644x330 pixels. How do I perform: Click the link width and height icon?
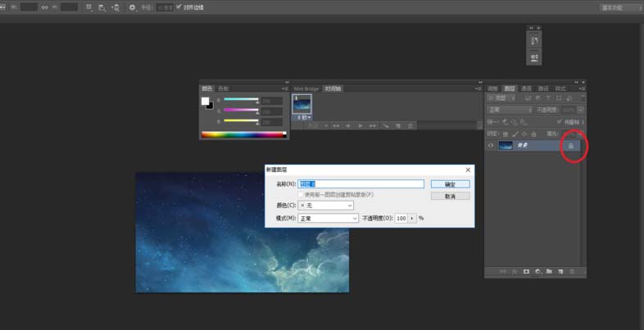44,7
